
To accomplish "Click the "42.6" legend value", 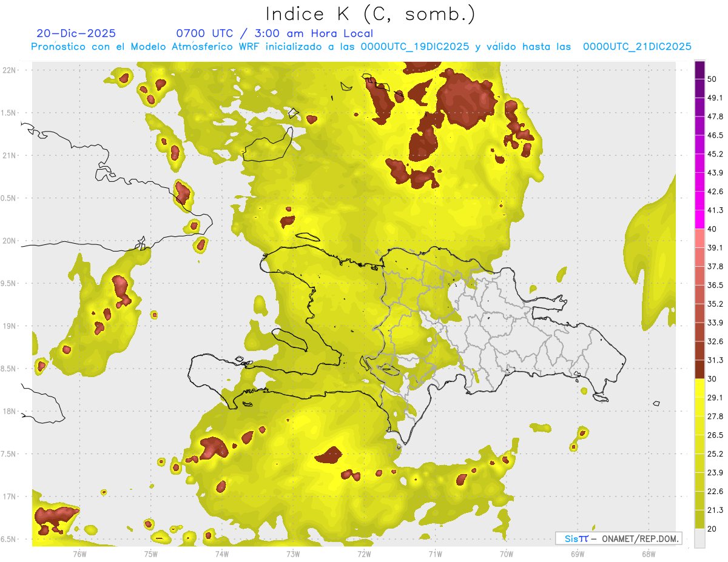I will (x=716, y=192).
